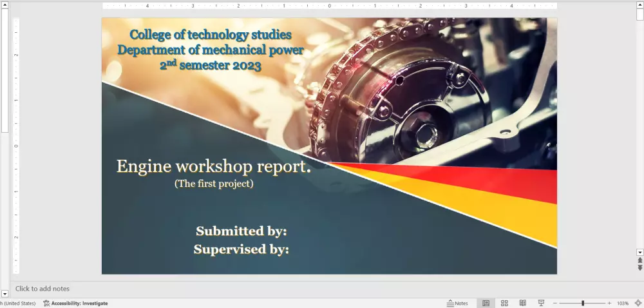Open Slide Sorter view
The width and height of the screenshot is (644, 308).
pos(504,303)
